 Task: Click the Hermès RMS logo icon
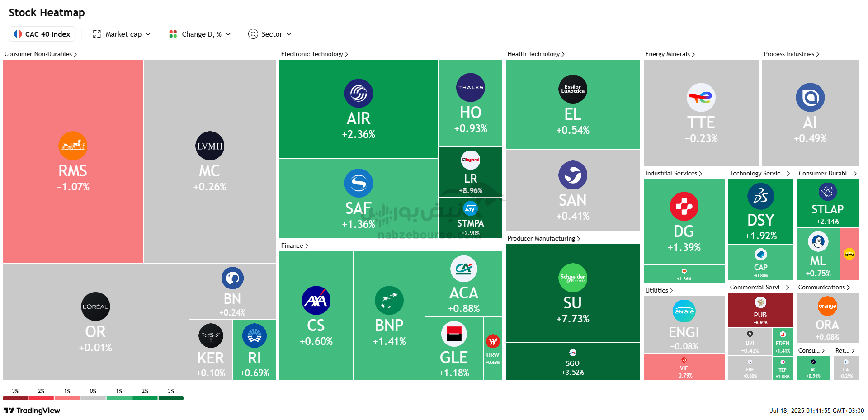pyautogui.click(x=73, y=146)
